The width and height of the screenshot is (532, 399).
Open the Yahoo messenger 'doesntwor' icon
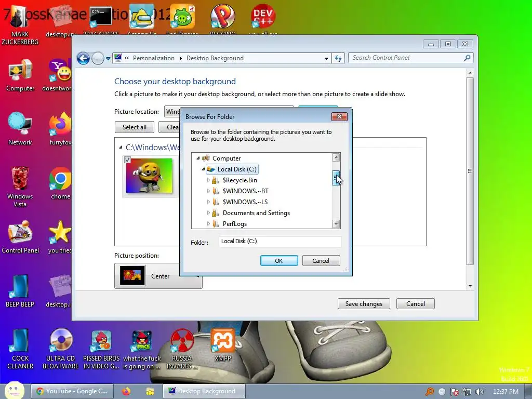[58, 75]
